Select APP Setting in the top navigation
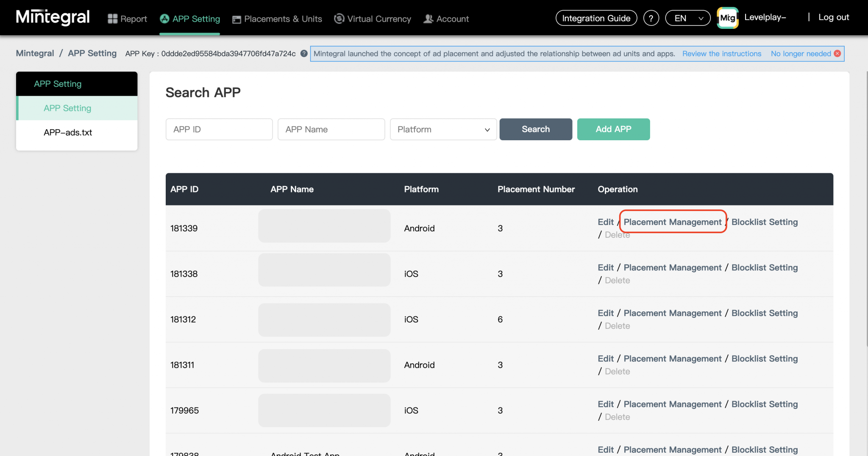Viewport: 868px width, 456px height. pyautogui.click(x=196, y=19)
